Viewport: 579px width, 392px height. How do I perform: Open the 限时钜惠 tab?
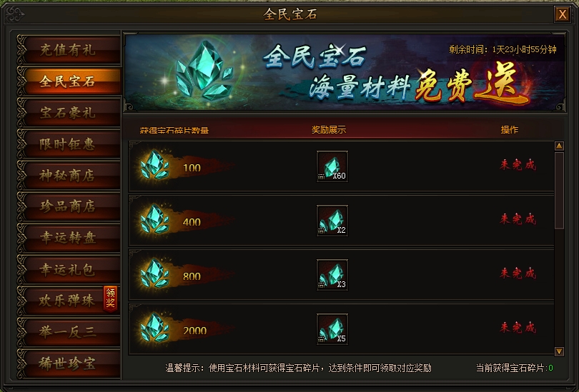pyautogui.click(x=69, y=144)
